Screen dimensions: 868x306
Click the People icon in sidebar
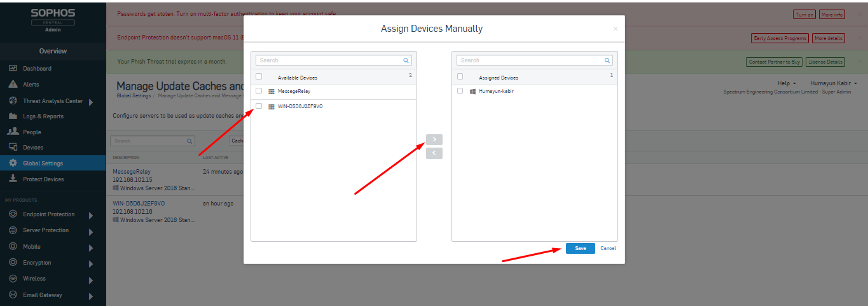(x=13, y=132)
